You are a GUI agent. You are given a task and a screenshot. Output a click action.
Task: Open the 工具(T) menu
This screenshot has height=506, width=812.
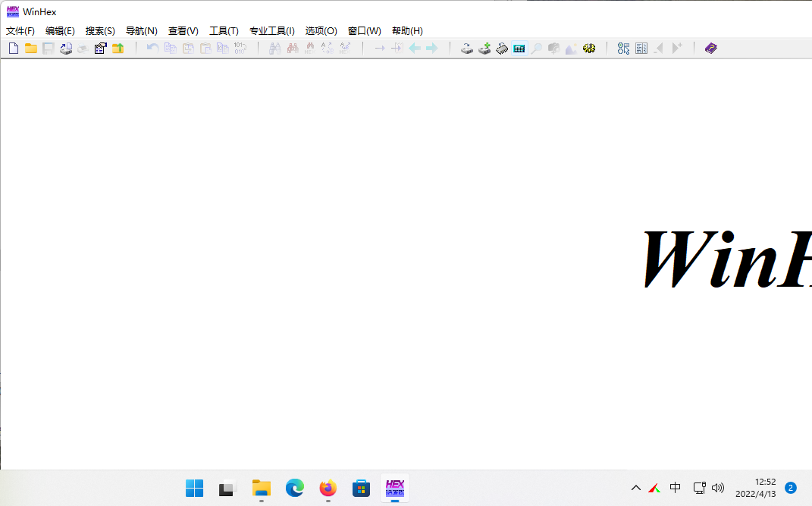(x=224, y=31)
